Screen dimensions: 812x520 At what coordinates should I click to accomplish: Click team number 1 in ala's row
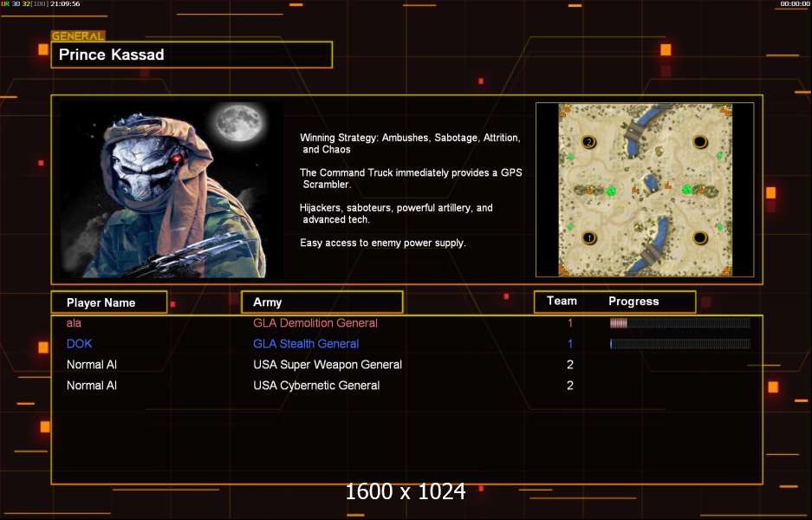(x=570, y=323)
